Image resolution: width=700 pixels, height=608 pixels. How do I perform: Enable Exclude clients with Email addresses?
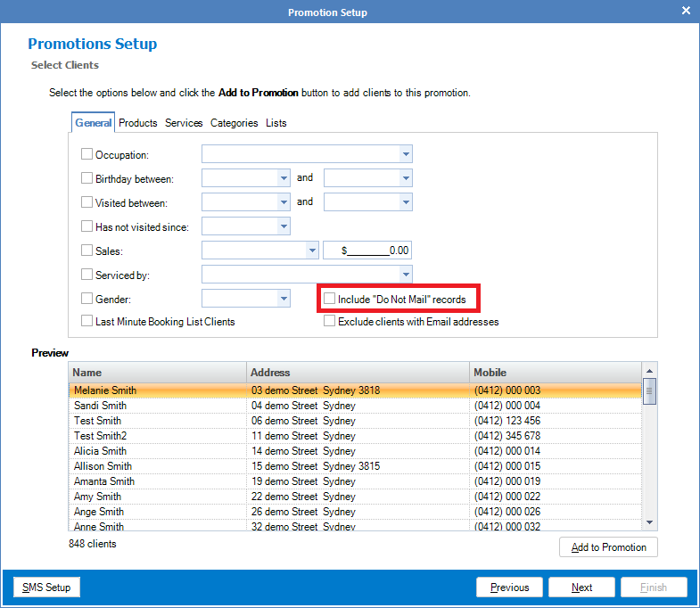pos(330,321)
